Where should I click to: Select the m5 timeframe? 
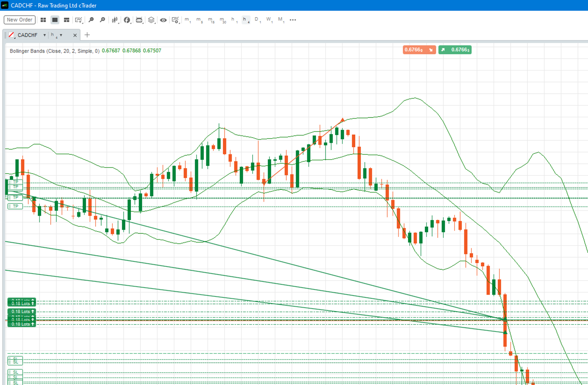(199, 20)
